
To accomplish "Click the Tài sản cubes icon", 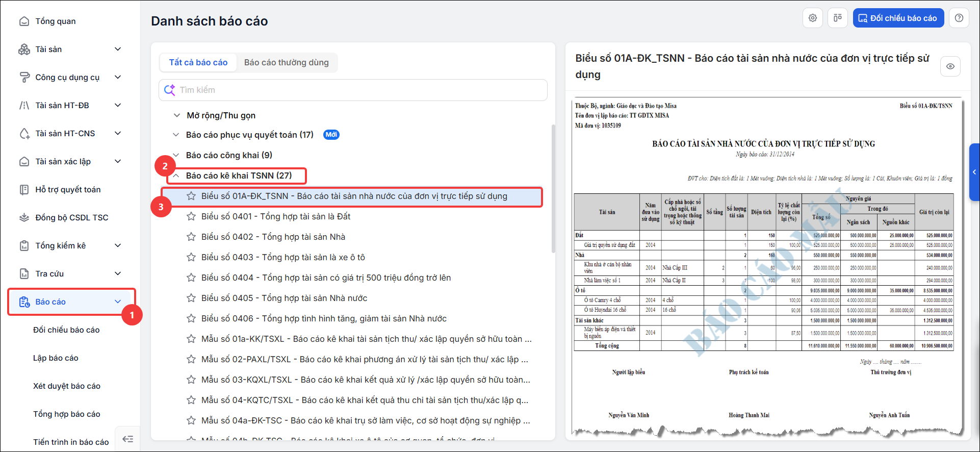I will [x=24, y=49].
